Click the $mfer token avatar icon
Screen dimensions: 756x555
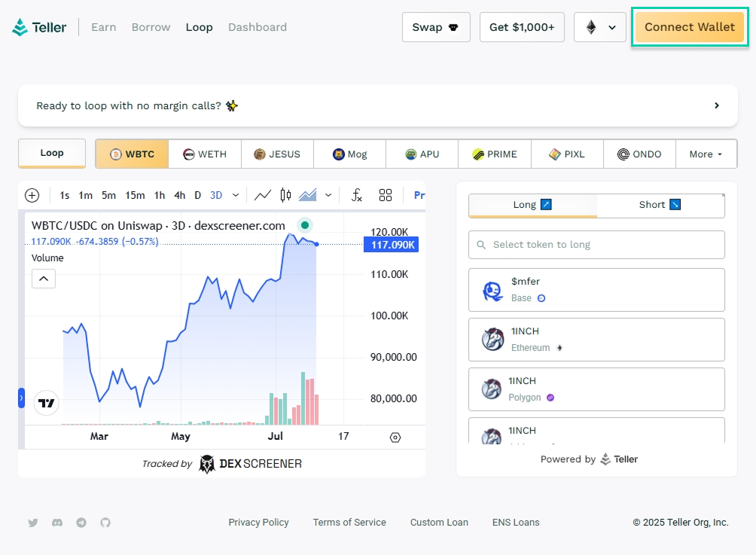click(492, 291)
